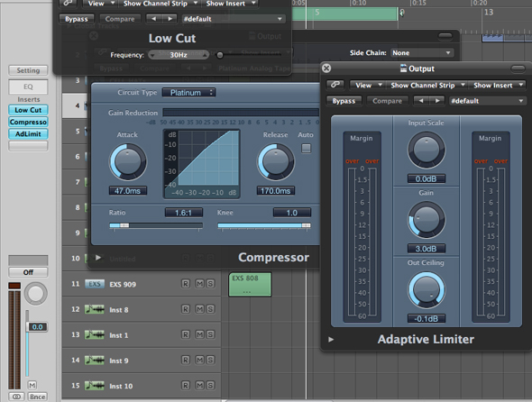Solo track EXS 909
This screenshot has height=402, width=532.
(x=210, y=284)
